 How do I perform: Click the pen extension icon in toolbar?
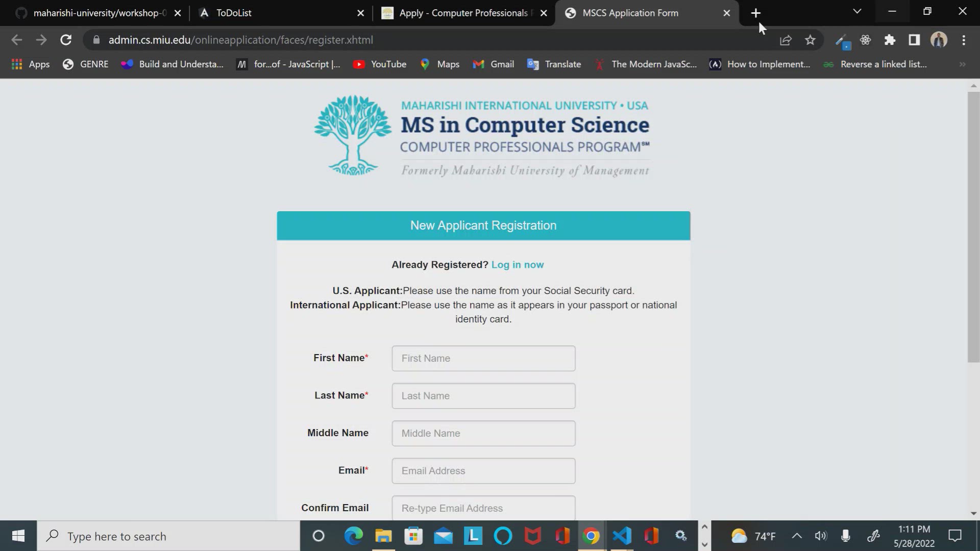pos(842,41)
